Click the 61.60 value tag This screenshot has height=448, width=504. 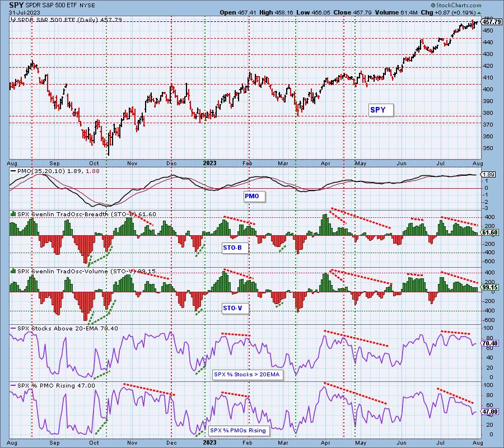490,232
